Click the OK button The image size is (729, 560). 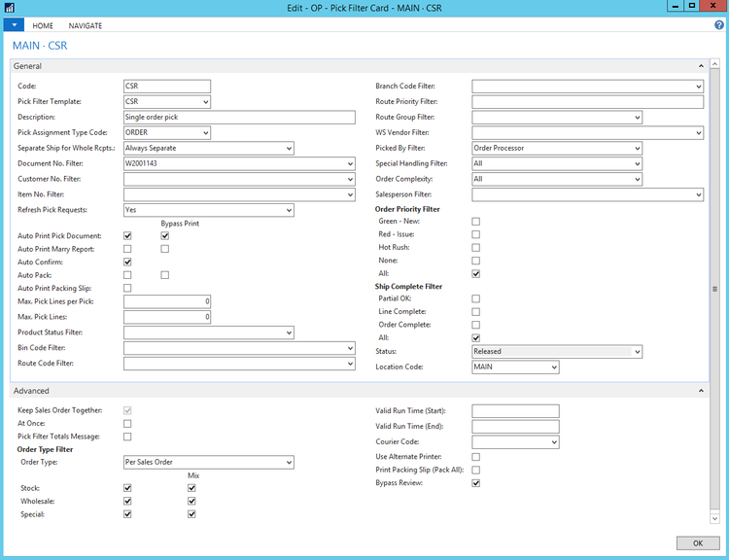click(x=697, y=542)
